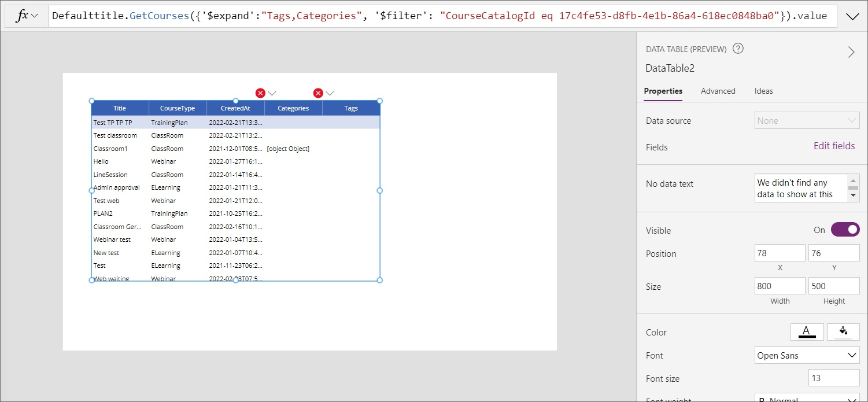Open the property selector dropdown next to fx
868x402 pixels.
(35, 16)
